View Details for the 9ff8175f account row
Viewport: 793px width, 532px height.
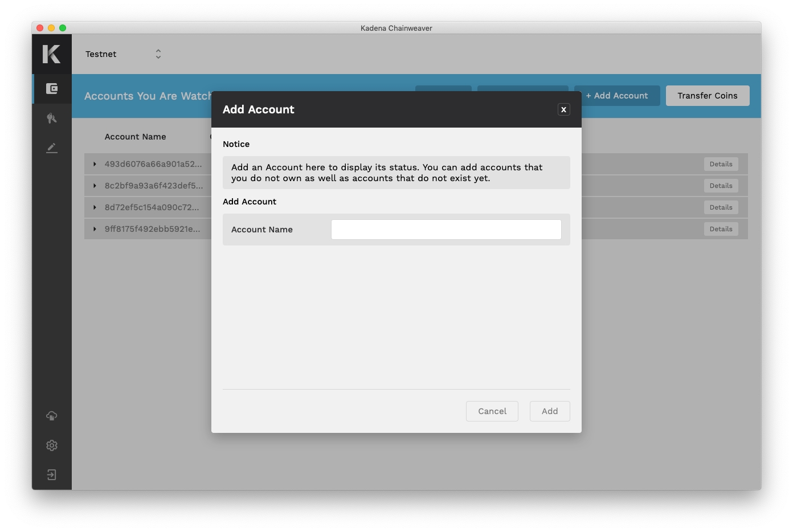click(x=721, y=229)
